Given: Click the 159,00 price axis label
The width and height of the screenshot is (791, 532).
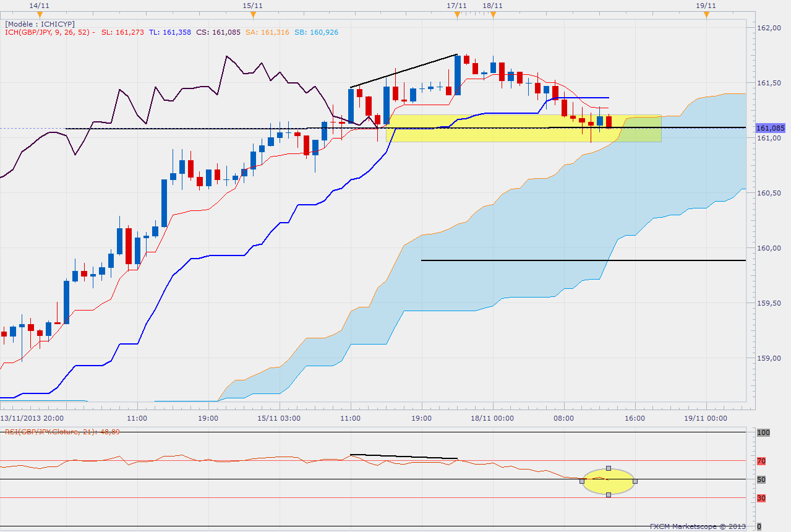Looking at the screenshot, I should pyautogui.click(x=769, y=358).
